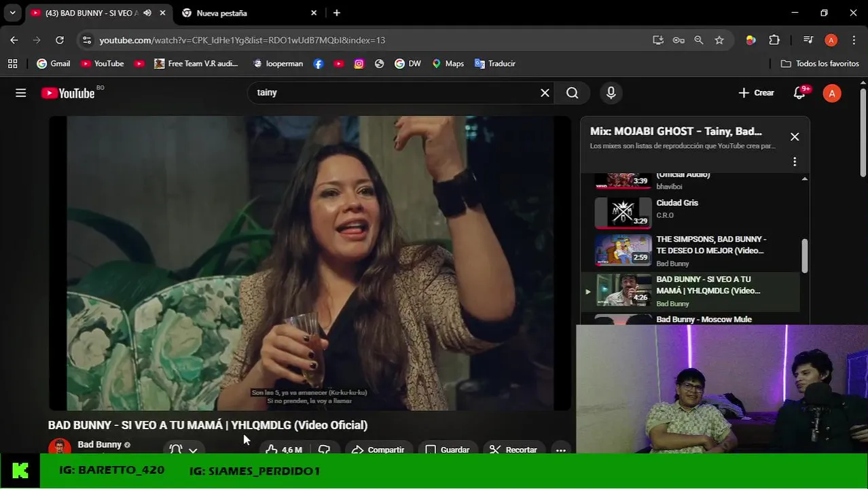Screen dimensions: 868x489
Task: View site information icon in address bar
Action: pos(86,40)
